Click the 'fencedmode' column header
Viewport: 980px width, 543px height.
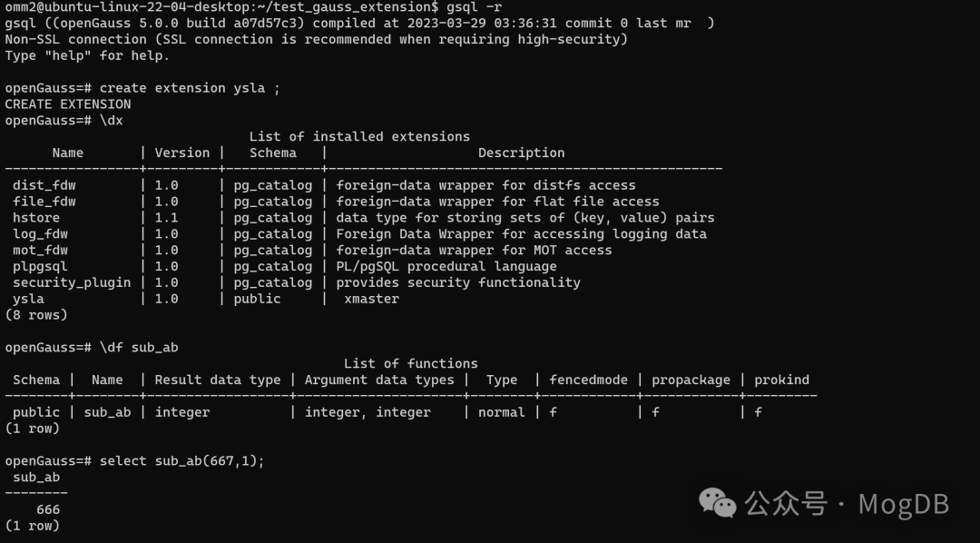coord(588,380)
